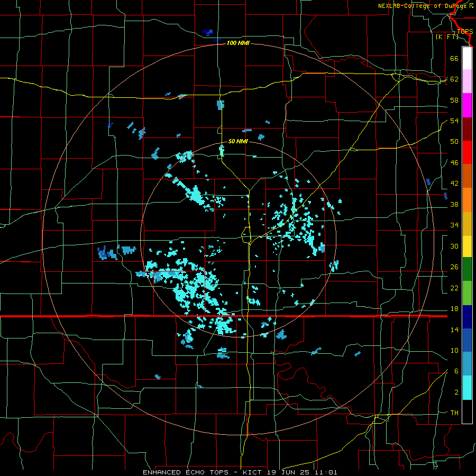This screenshot has height=476, width=476.
Task: Click the bright red swatch between 46 and 50
Action: [467, 152]
